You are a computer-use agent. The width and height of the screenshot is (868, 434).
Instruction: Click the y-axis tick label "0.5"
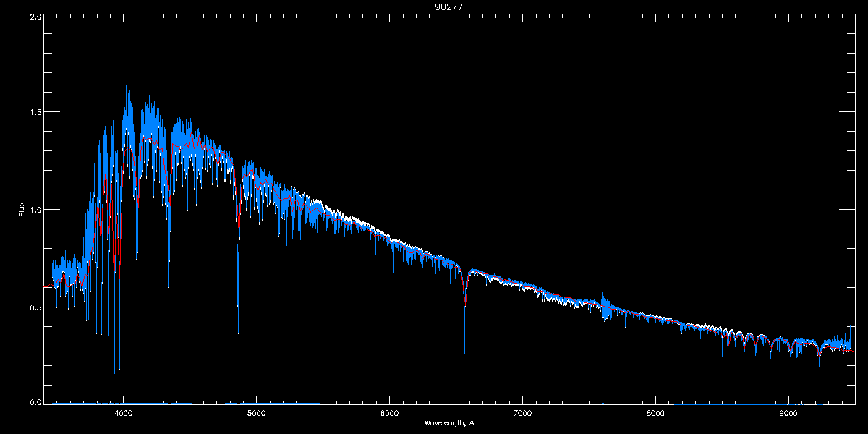point(35,307)
